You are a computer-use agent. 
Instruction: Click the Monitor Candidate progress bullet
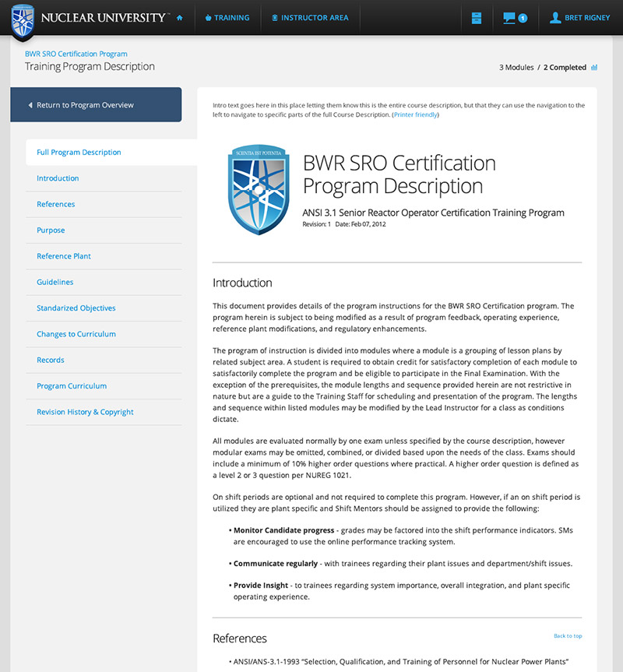(x=403, y=537)
